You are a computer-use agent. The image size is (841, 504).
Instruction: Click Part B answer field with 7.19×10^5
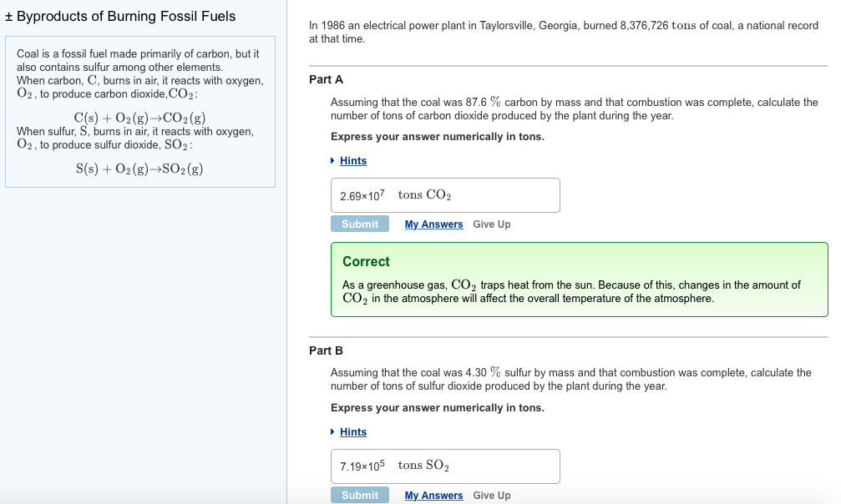(x=445, y=466)
